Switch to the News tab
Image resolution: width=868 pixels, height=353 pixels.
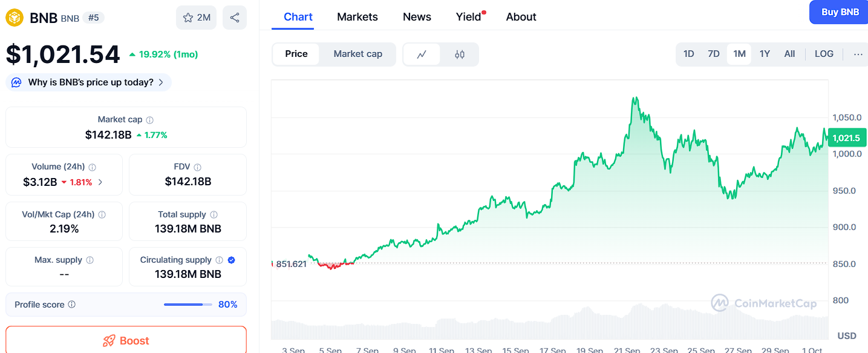point(417,17)
